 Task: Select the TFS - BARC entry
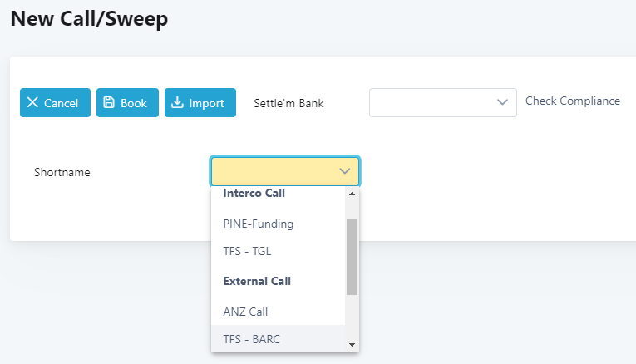tap(251, 338)
